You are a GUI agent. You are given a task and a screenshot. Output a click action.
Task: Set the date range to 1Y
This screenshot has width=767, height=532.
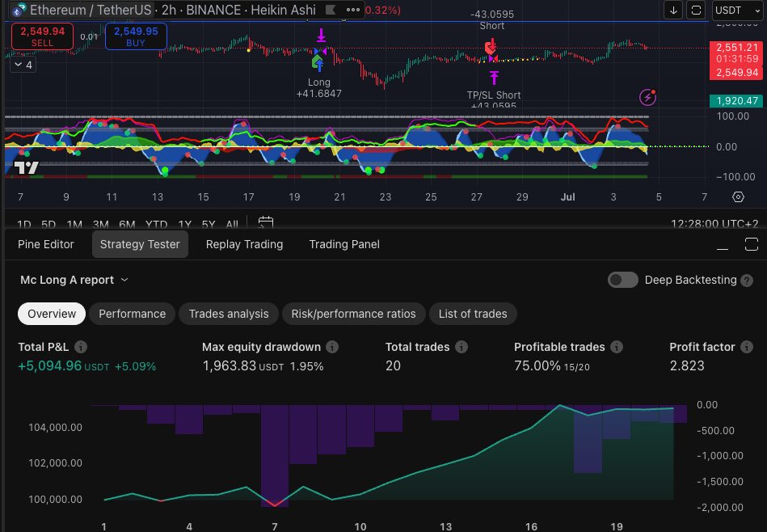[184, 225]
